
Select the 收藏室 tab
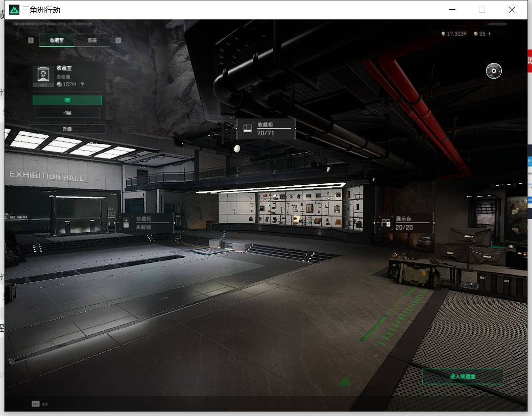[57, 40]
